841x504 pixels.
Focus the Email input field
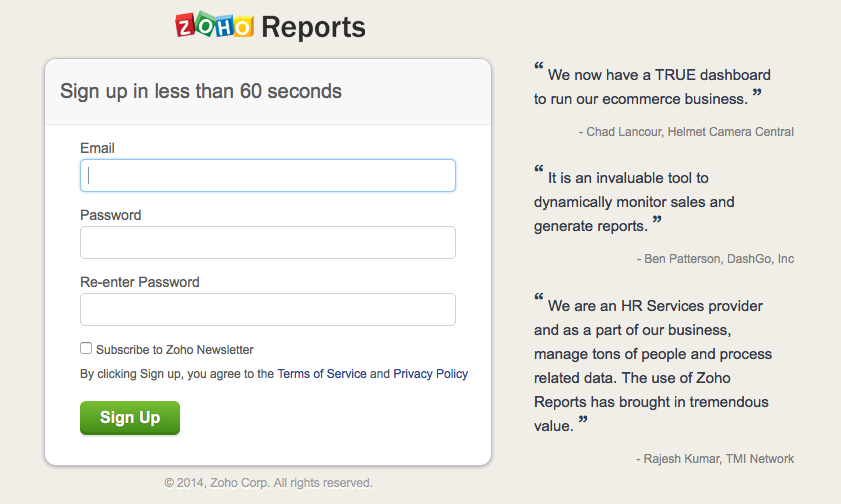tap(268, 176)
